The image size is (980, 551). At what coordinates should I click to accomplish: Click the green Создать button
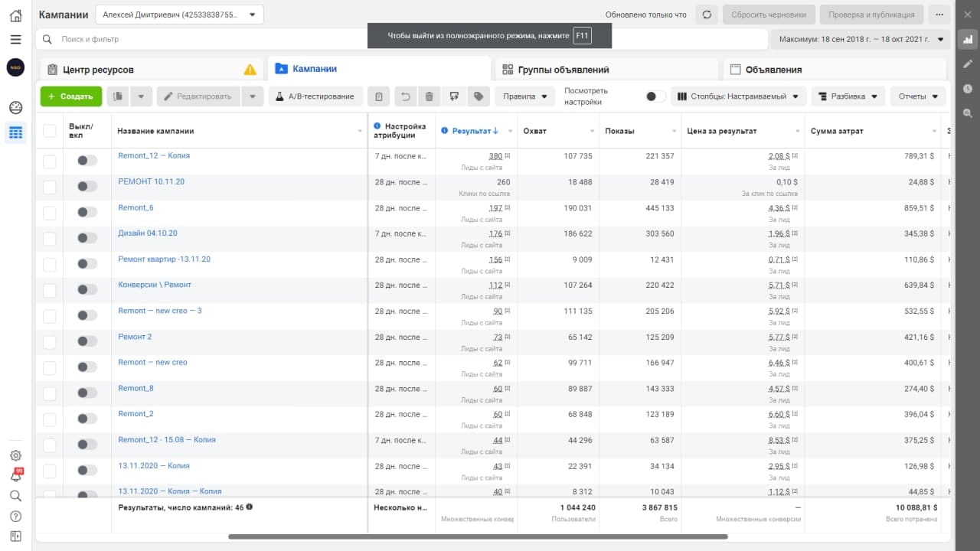71,96
